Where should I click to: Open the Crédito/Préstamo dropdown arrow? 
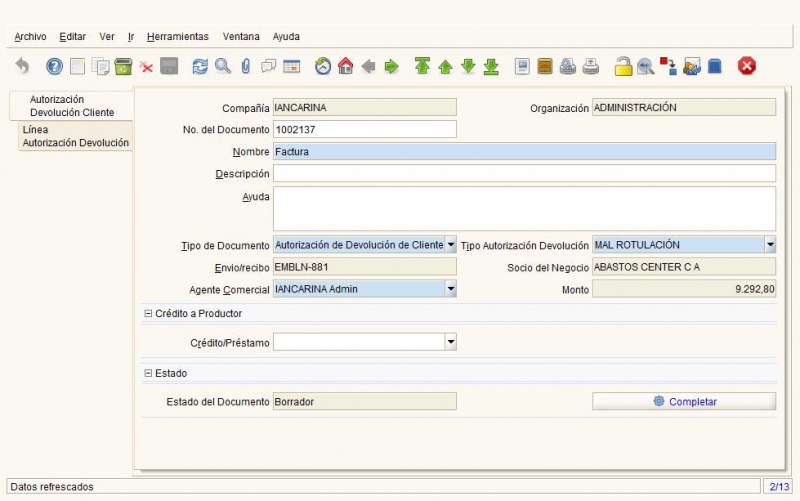(451, 342)
